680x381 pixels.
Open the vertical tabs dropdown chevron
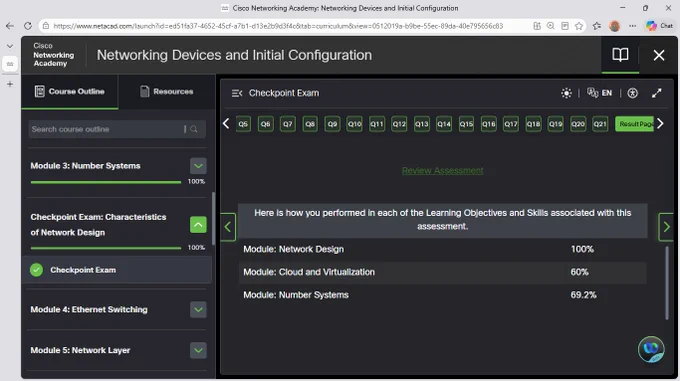10,46
